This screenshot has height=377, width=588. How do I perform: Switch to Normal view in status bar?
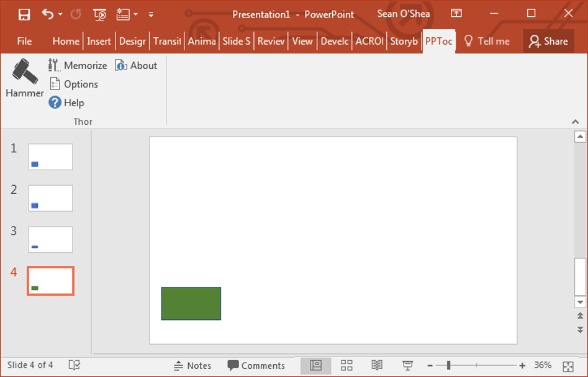316,365
